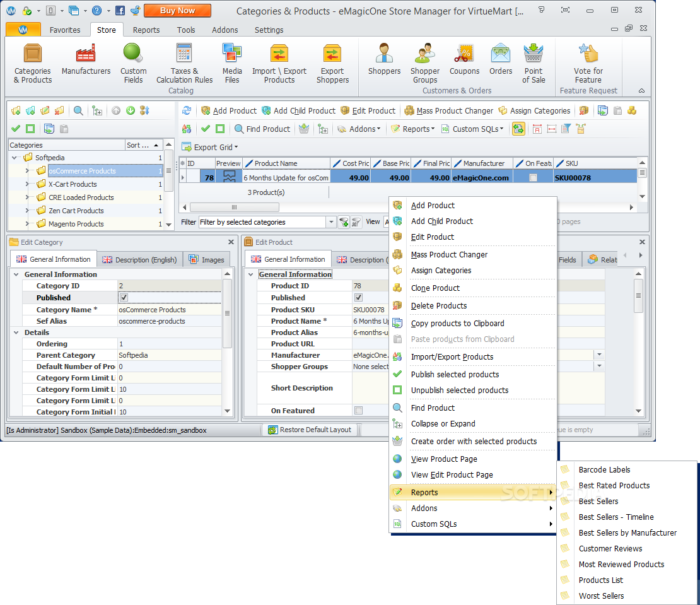Select Magento Products category in tree
Viewport: 700px width, 605px height.
[76, 224]
